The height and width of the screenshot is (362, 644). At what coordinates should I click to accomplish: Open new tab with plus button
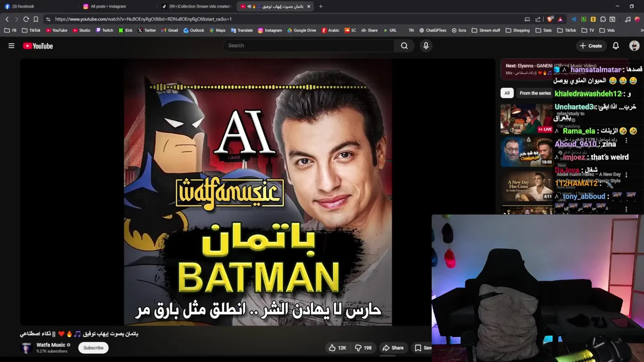[x=320, y=7]
